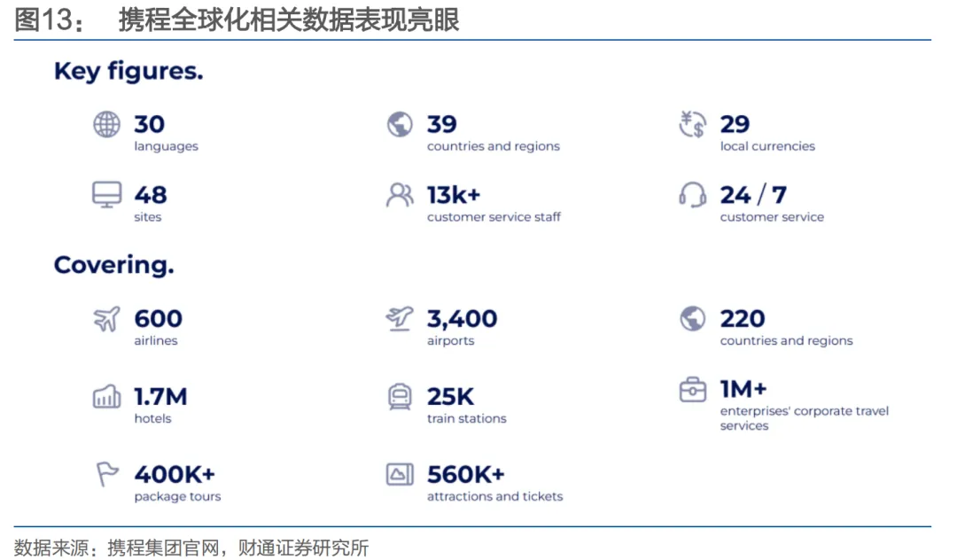
Task: Click the source note '数据来源：携程集团官网，财通证券研究所'
Action: click(x=191, y=548)
